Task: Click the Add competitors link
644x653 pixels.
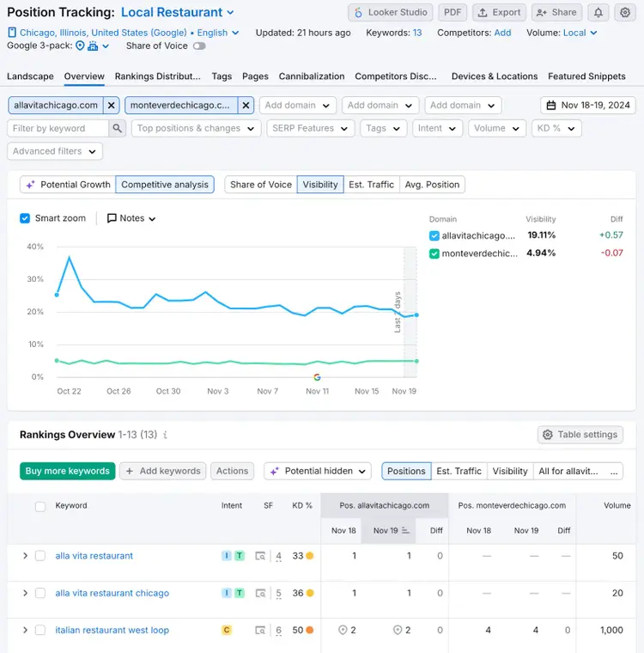Action: tap(502, 33)
